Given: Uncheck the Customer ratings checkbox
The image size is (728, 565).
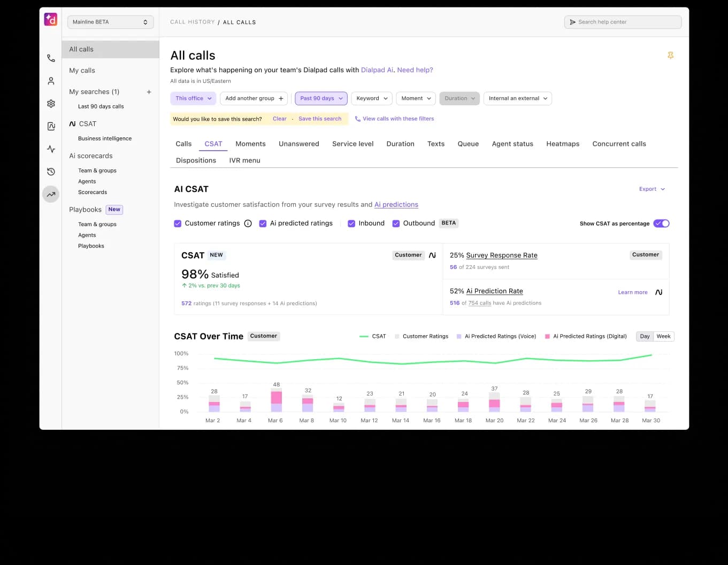Looking at the screenshot, I should pos(178,223).
